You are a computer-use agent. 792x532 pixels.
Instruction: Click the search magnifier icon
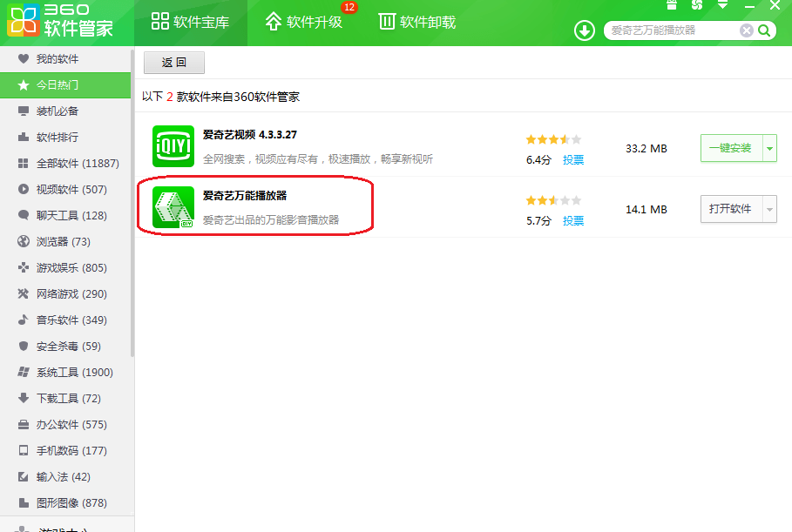pos(764,30)
